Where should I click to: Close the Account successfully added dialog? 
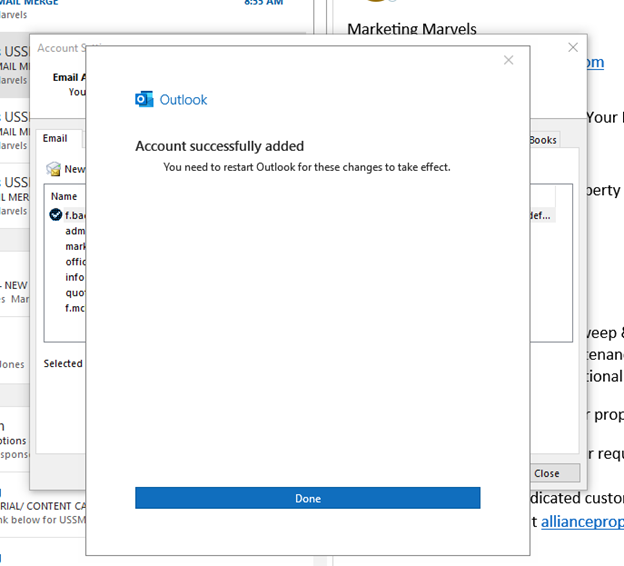point(508,60)
